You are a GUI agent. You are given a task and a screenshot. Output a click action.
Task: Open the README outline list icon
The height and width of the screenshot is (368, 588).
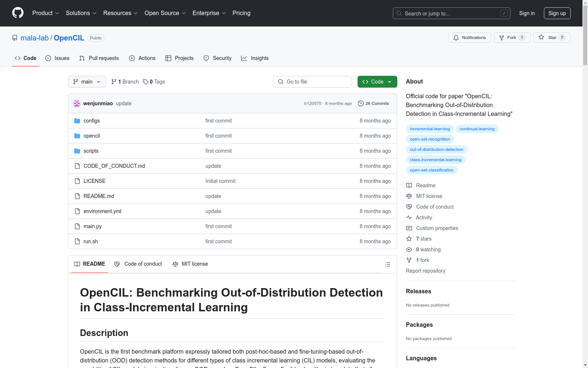(x=387, y=264)
